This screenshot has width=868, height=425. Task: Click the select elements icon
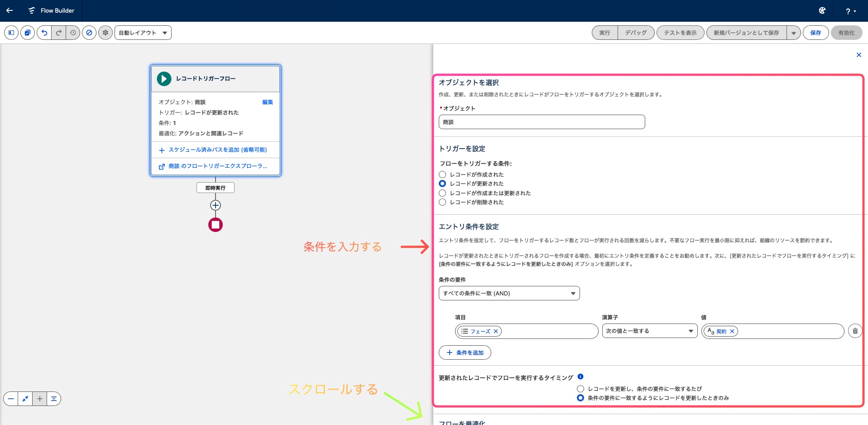(28, 33)
